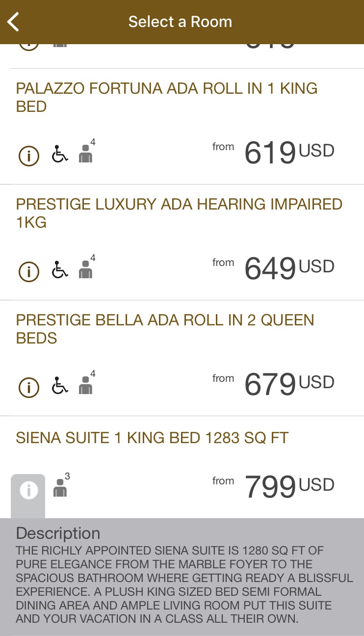Viewport: 364px width, 636px height.
Task: Select Prestige Bella ADA Roll In 2 Queen Beds
Action: coord(165,329)
